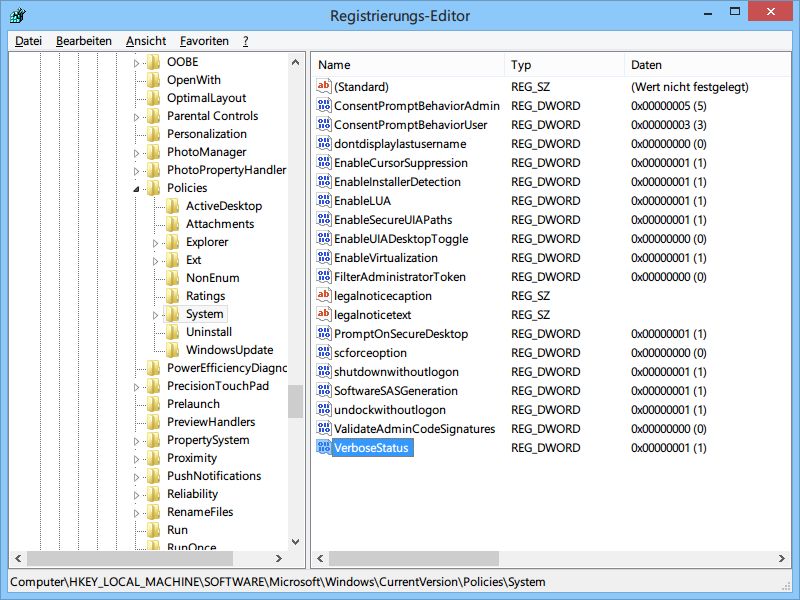This screenshot has height=600, width=800.
Task: Click the shutdownwithoutlogon DWORD icon
Action: pyautogui.click(x=323, y=371)
